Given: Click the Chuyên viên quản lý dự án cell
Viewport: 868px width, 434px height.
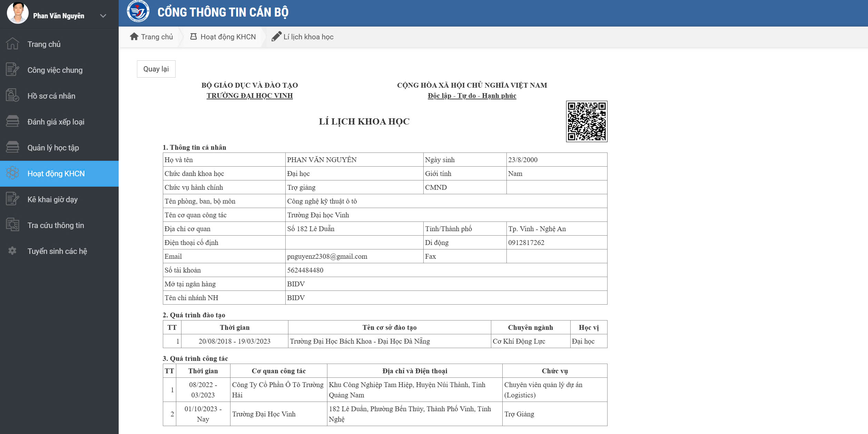Looking at the screenshot, I should (555, 390).
